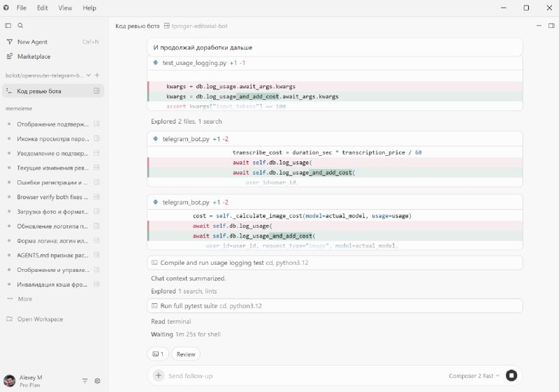Open the Help menu
This screenshot has width=559, height=392.
(89, 8)
